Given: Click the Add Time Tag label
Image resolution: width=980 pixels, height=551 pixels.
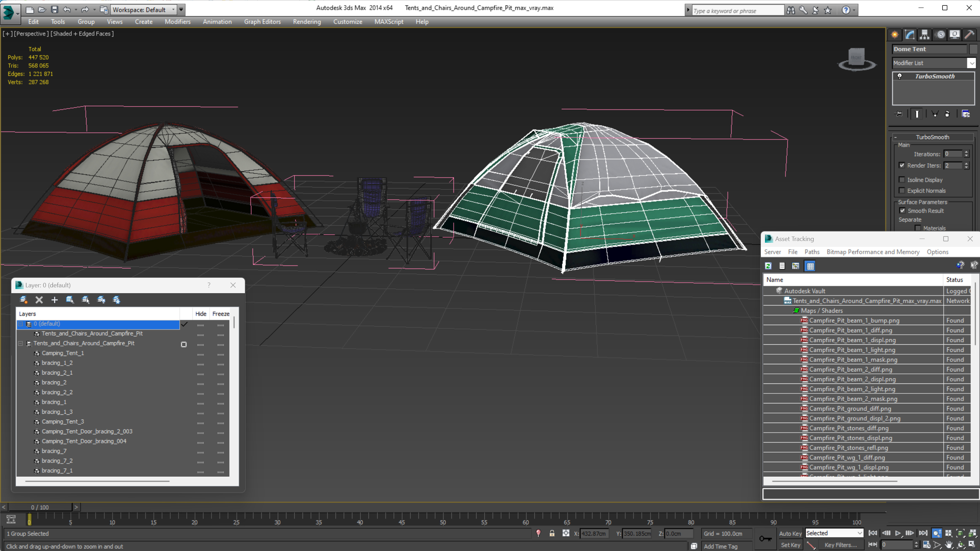Looking at the screenshot, I should click(721, 546).
